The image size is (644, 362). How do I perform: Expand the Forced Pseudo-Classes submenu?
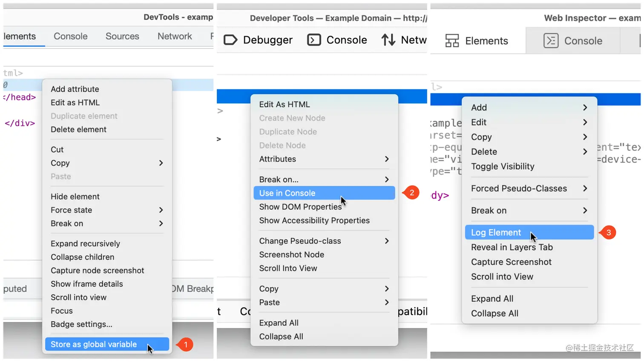[x=519, y=188]
